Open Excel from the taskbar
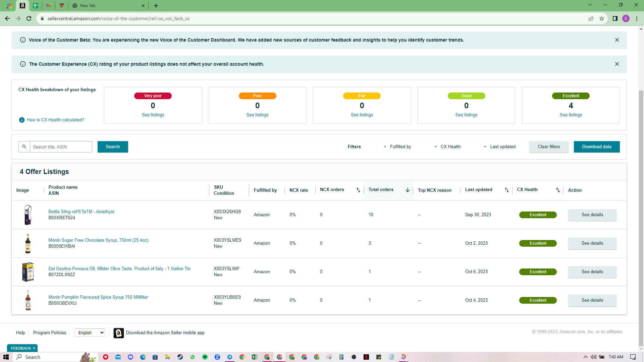Screen dimensions: 644x362 pos(255,357)
